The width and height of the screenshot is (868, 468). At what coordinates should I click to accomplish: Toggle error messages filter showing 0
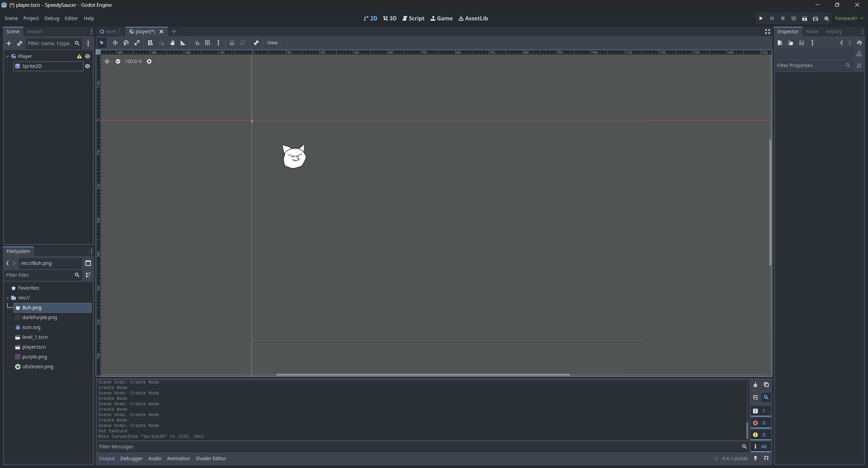point(761,423)
